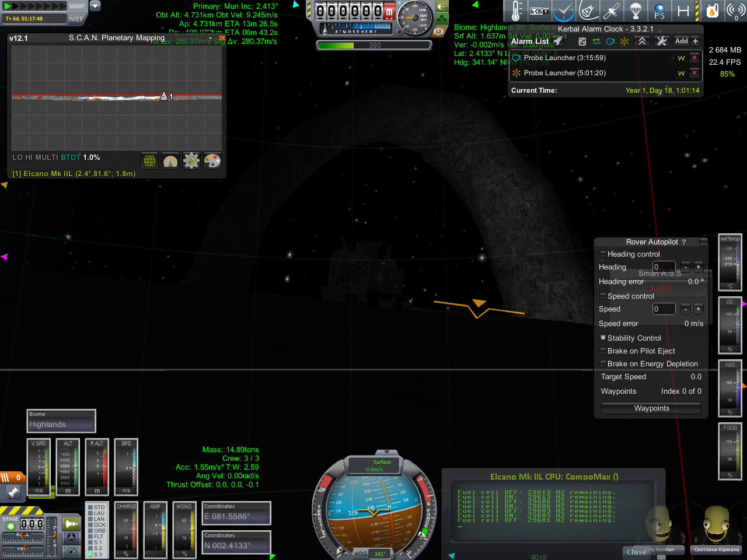Close the kOS terminal window
Viewport: 747px width, 560px height.
pos(636,552)
